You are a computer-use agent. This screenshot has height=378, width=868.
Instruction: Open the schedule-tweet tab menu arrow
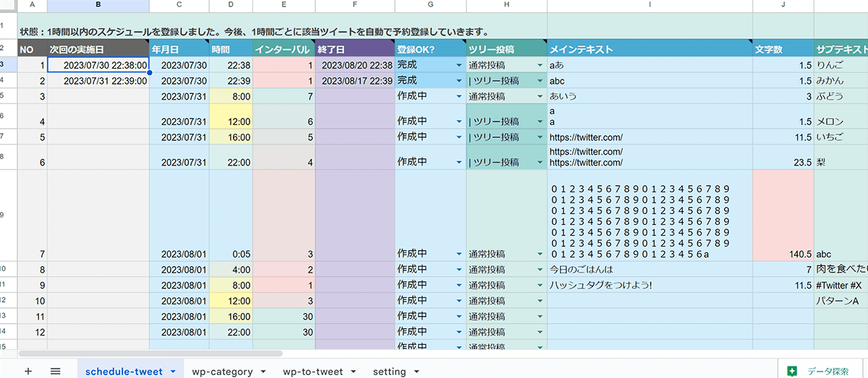tap(173, 371)
